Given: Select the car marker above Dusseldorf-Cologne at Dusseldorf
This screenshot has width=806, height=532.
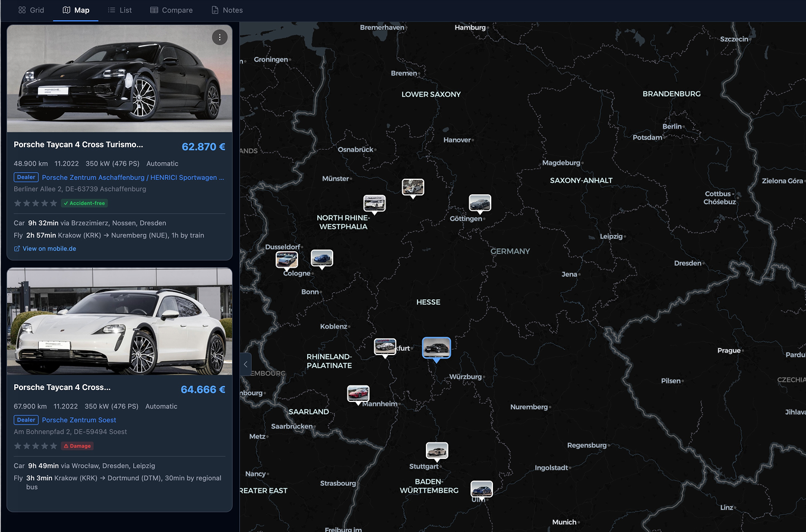Looking at the screenshot, I should coord(286,260).
